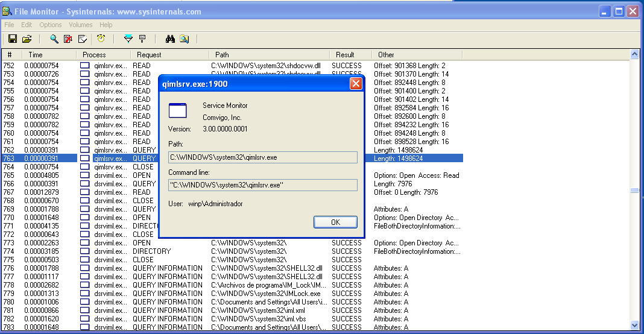This screenshot has height=334, width=644.
Task: Click row 752 shdocvw.dll path
Action: coord(266,65)
